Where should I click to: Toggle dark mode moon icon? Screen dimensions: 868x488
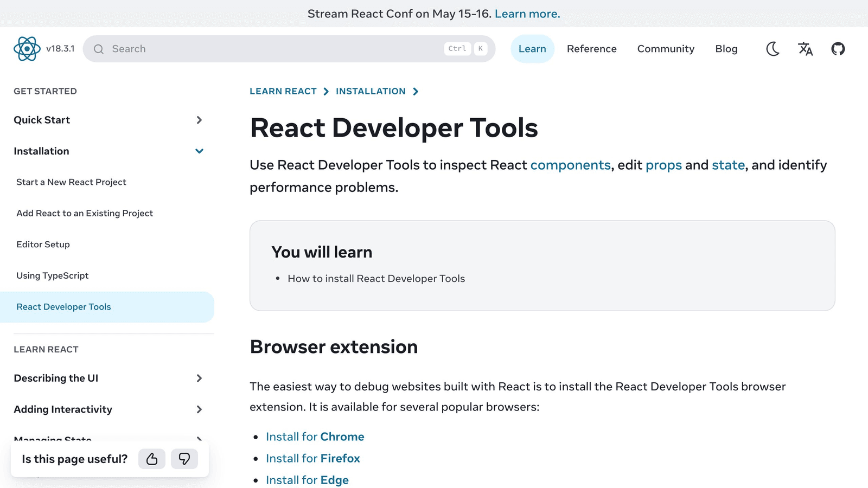(x=773, y=49)
